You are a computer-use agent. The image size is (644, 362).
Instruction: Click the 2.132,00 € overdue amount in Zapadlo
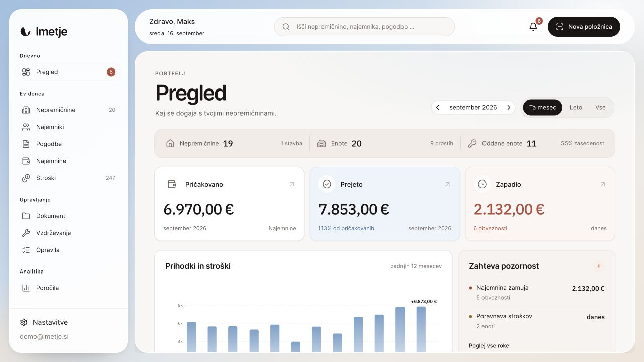pyautogui.click(x=509, y=209)
